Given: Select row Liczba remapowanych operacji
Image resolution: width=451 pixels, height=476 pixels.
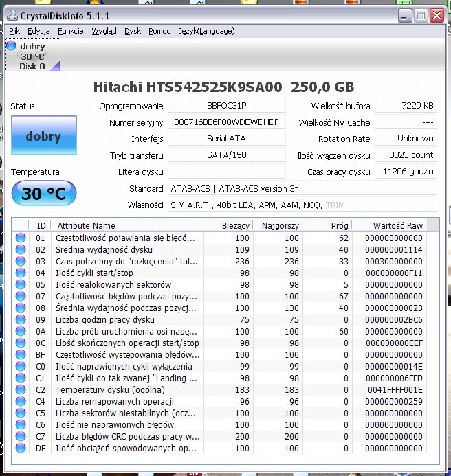Looking at the screenshot, I should (219, 401).
